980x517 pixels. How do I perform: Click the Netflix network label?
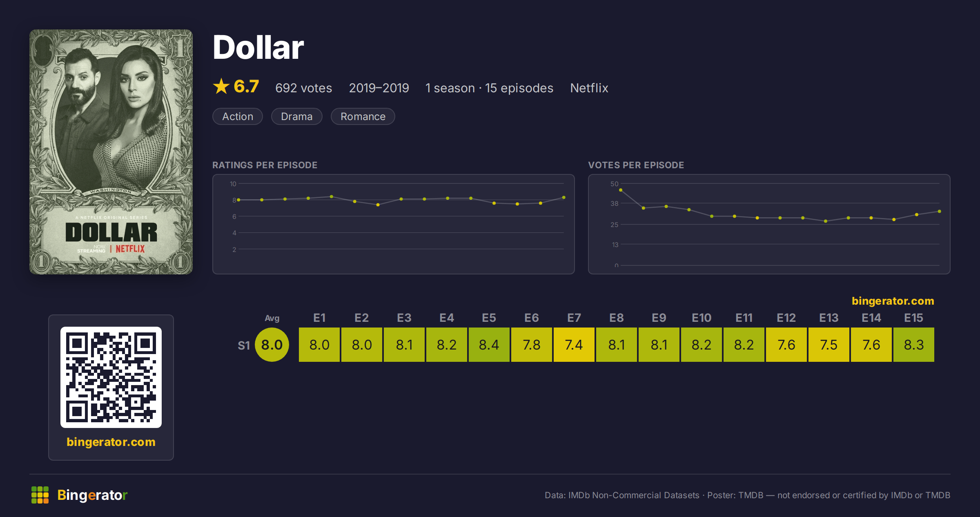pos(589,88)
